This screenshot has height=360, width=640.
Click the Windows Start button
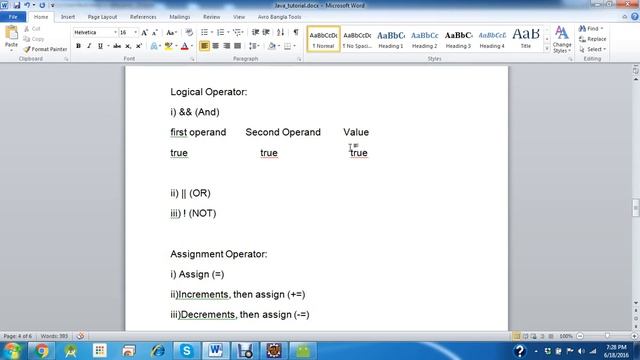click(13, 351)
